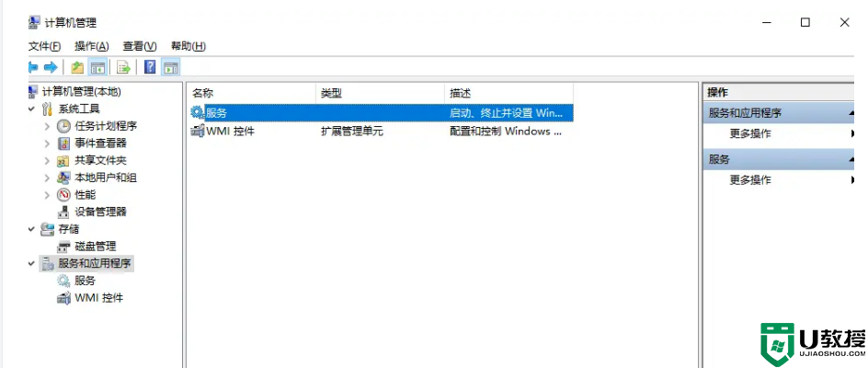
Task: Collapse 服务和应用程序 section in actions pane
Action: click(851, 113)
